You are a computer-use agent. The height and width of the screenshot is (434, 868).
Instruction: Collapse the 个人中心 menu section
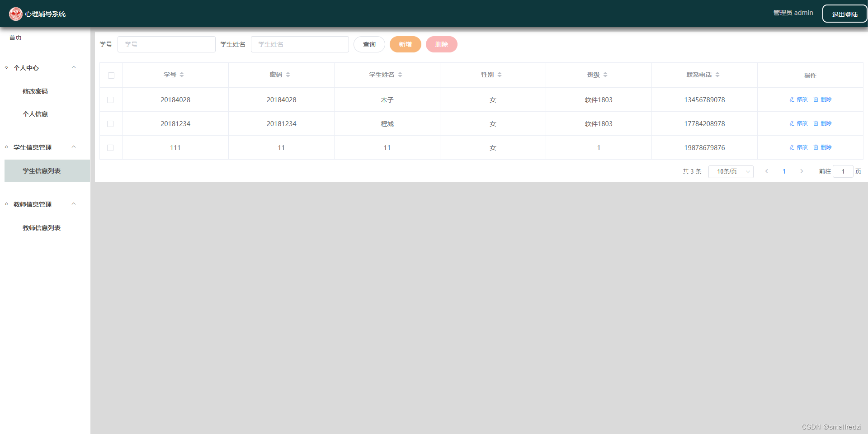click(x=74, y=67)
